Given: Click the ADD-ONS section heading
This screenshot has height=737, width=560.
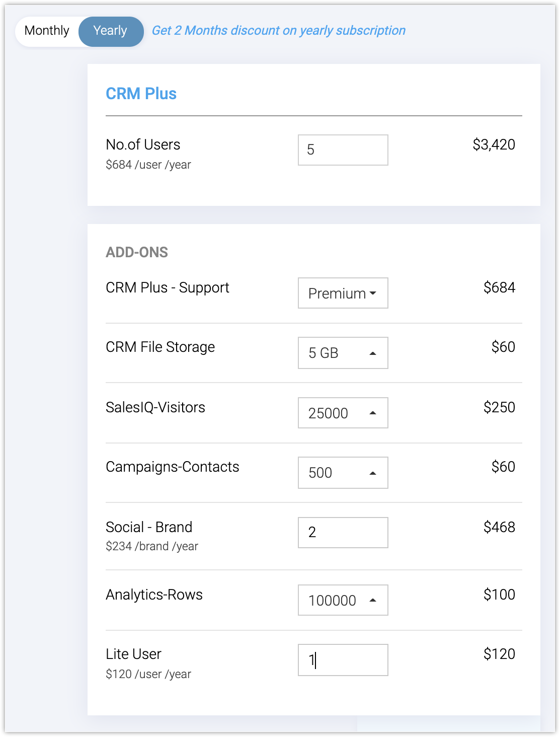Looking at the screenshot, I should [137, 252].
